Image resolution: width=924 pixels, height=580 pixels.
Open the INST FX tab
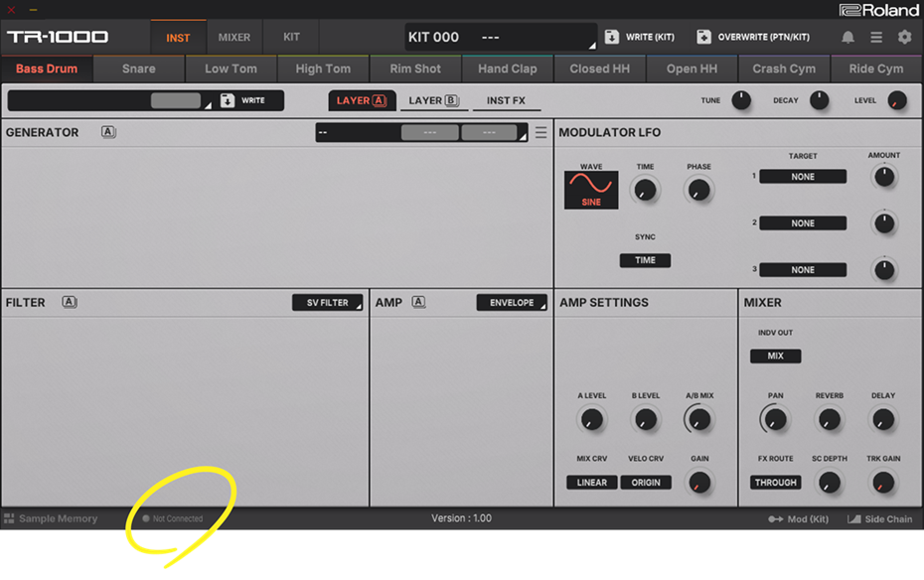[506, 100]
